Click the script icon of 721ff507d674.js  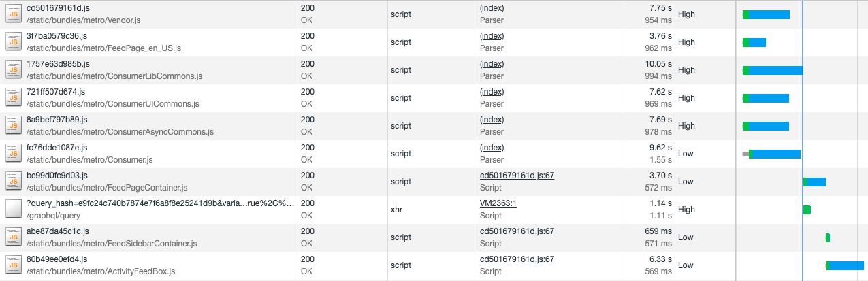[14, 98]
